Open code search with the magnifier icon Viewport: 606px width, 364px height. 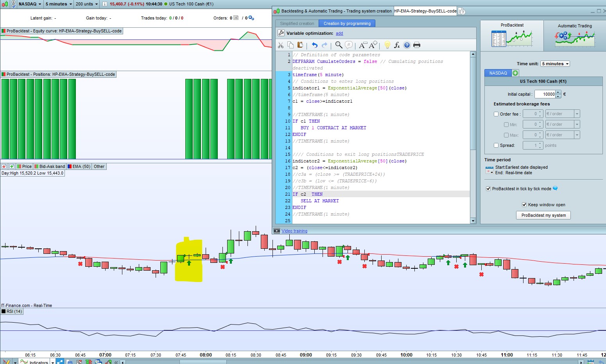point(339,45)
